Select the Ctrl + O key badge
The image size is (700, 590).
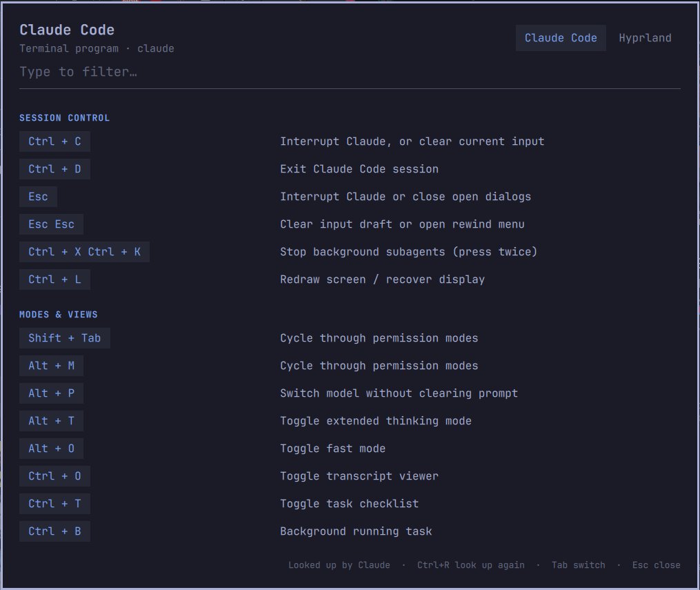coord(54,476)
